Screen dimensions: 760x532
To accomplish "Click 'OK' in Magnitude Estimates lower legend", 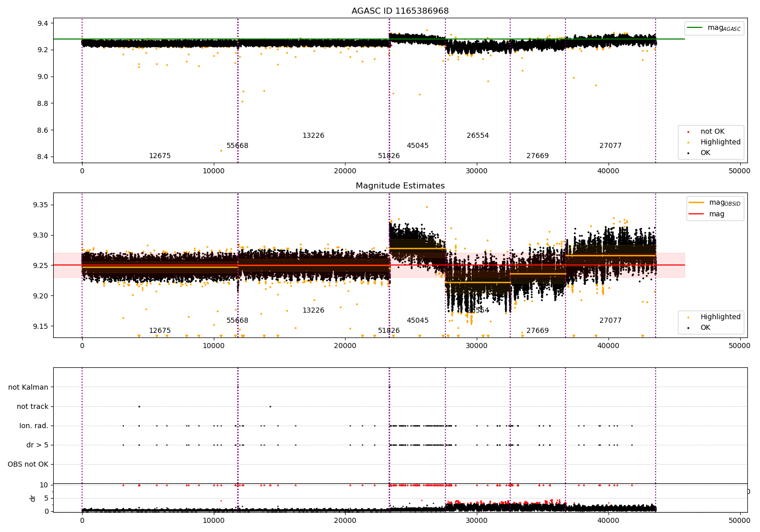I will 705,328.
